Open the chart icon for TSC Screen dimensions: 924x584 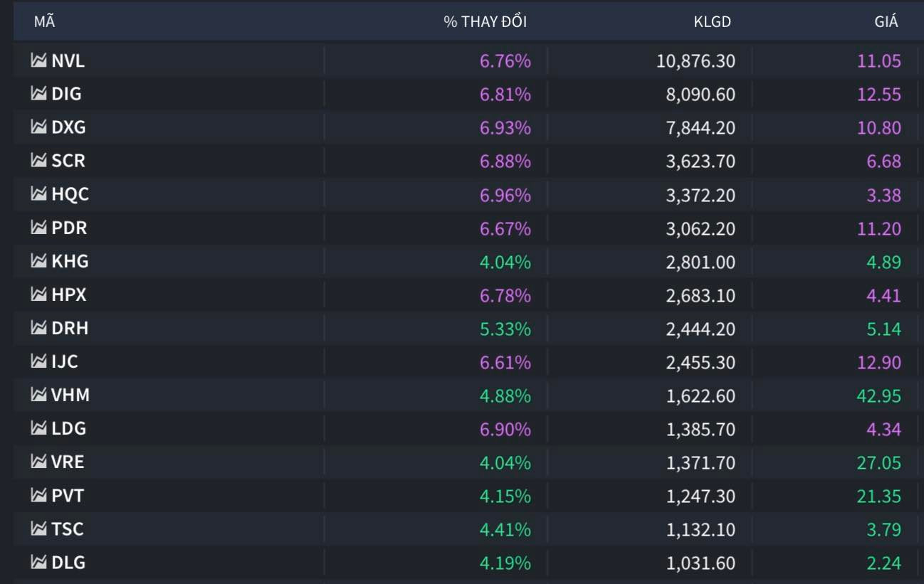pos(38,529)
